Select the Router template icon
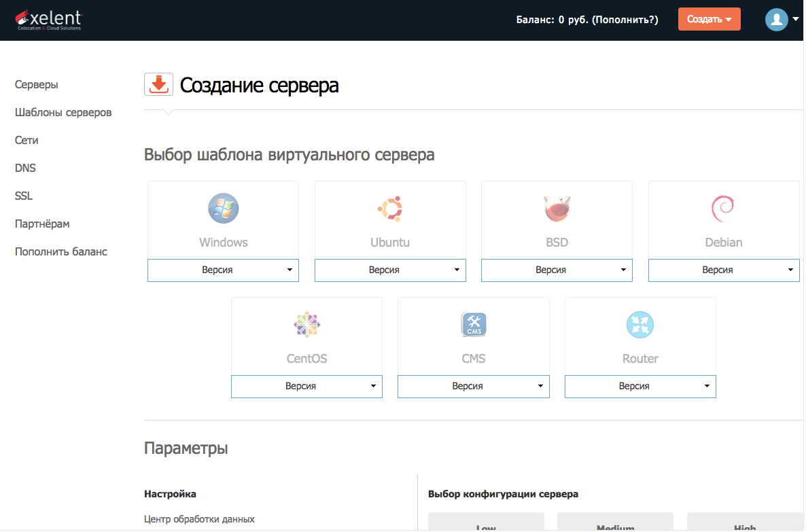 (639, 325)
